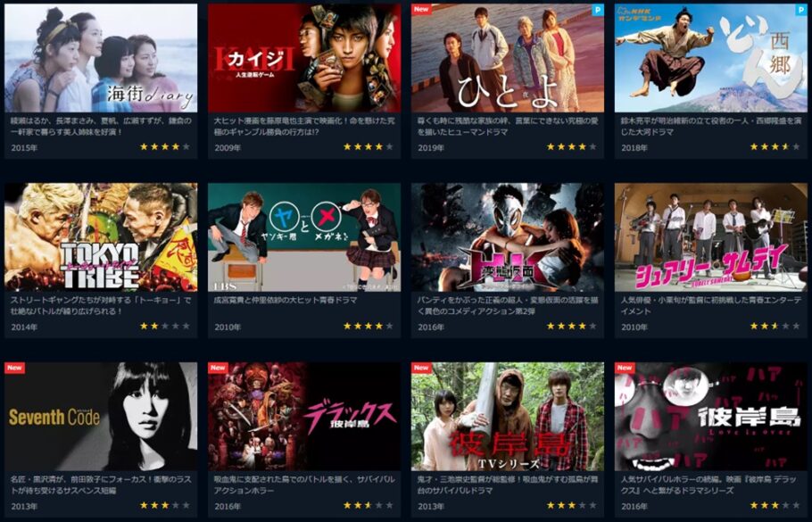Open the Seventh Code thumbnail
The image size is (812, 522).
click(101, 417)
